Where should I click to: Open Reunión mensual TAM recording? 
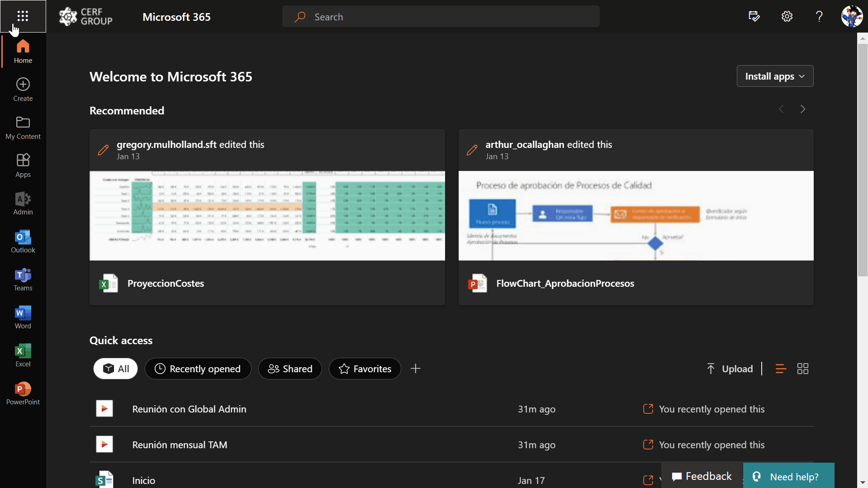[180, 445]
